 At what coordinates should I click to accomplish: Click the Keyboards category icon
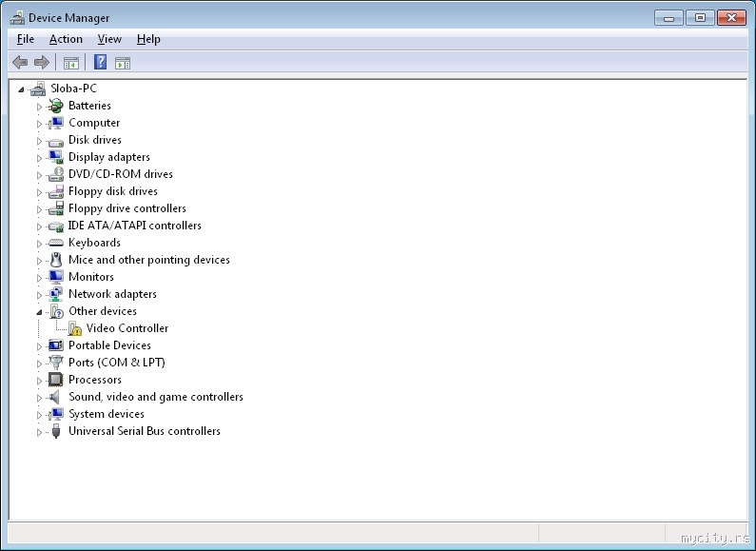pos(56,243)
